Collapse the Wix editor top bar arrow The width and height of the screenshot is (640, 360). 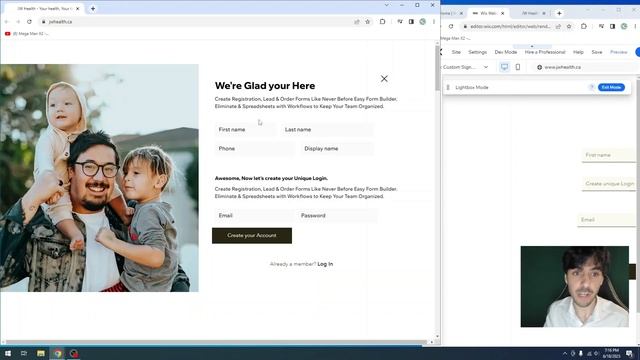(532, 46)
